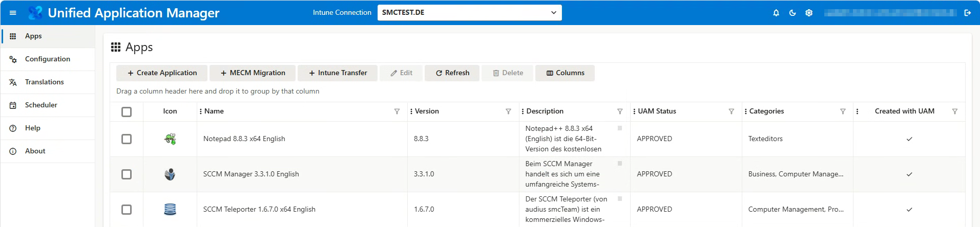Open About in the sidebar
This screenshot has height=227, width=980.
coord(48,151)
